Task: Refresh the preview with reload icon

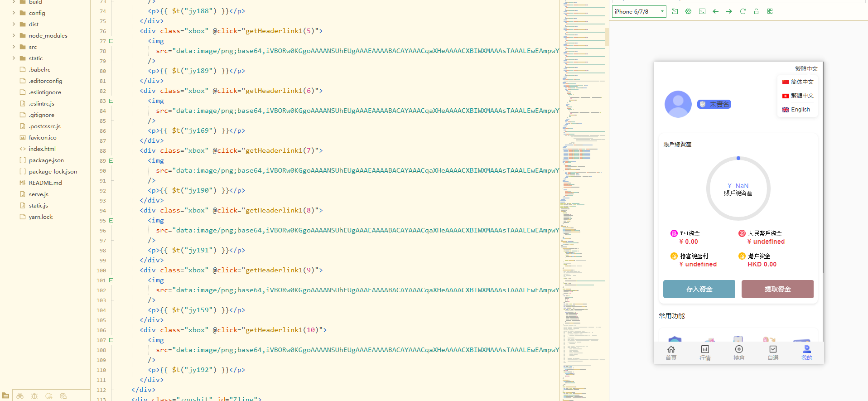Action: coord(743,11)
